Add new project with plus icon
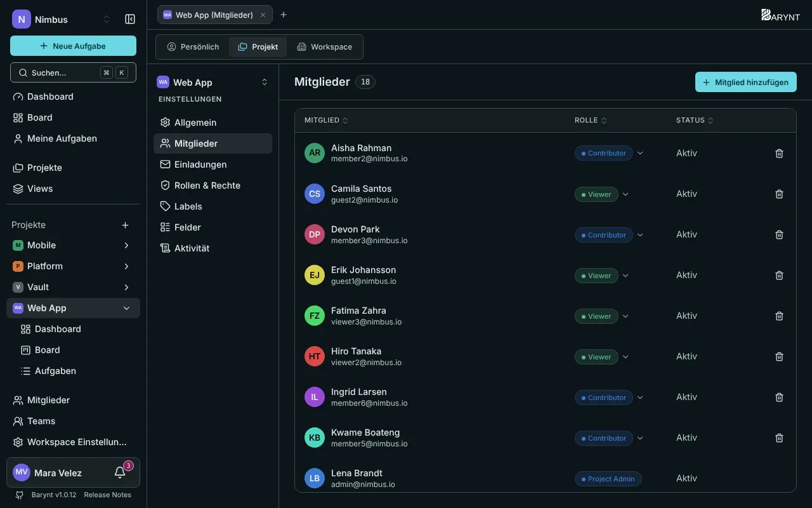The width and height of the screenshot is (812, 508). click(126, 225)
